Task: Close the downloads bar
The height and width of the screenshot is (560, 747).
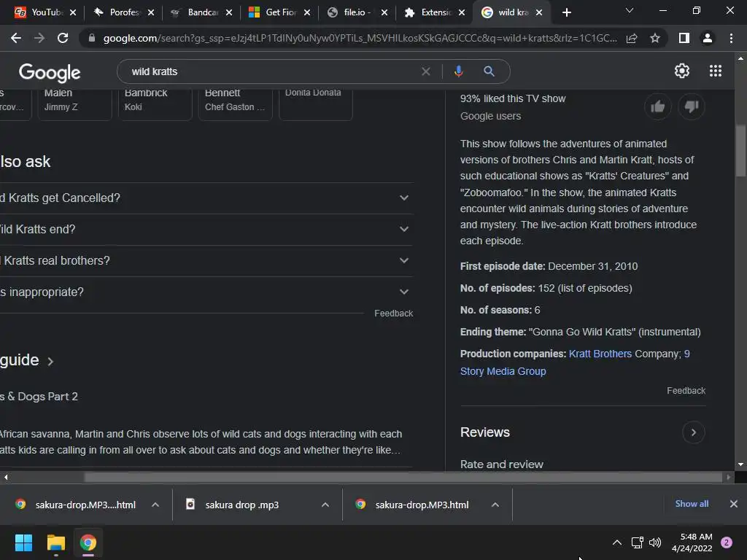Action: pos(734,504)
